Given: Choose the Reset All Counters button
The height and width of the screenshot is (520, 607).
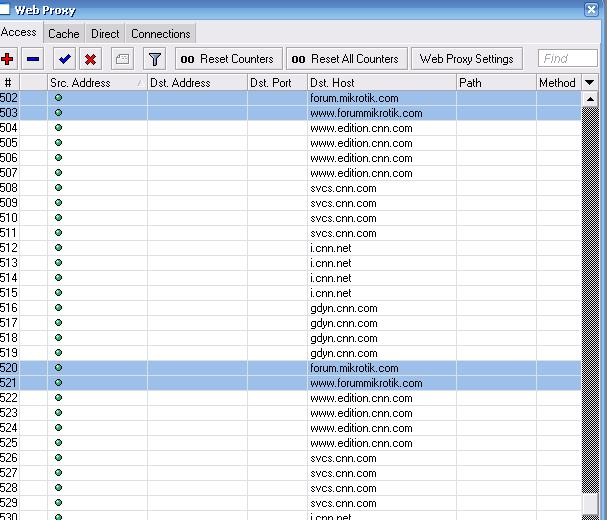Looking at the screenshot, I should click(x=347, y=59).
